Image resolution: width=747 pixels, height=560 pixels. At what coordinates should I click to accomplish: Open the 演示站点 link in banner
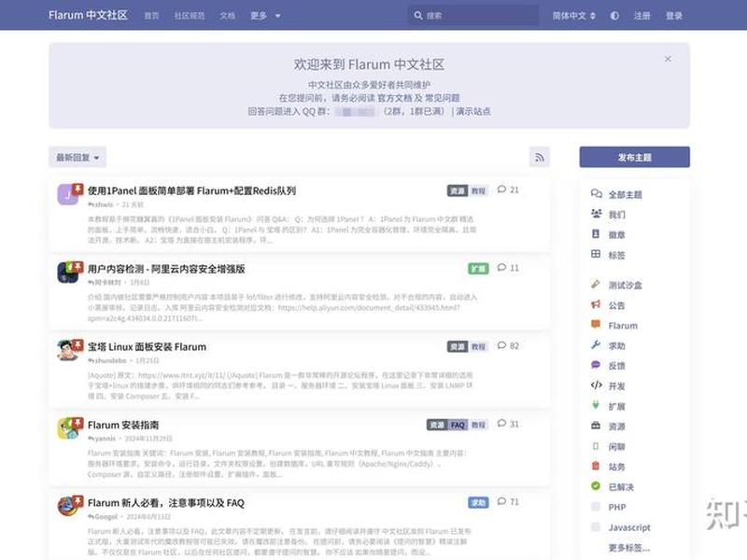(x=473, y=111)
